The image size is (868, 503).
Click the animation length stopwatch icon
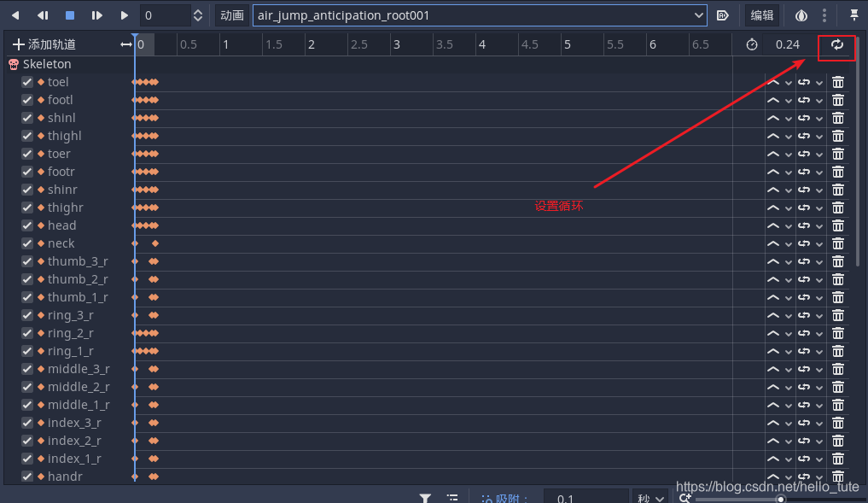point(751,44)
